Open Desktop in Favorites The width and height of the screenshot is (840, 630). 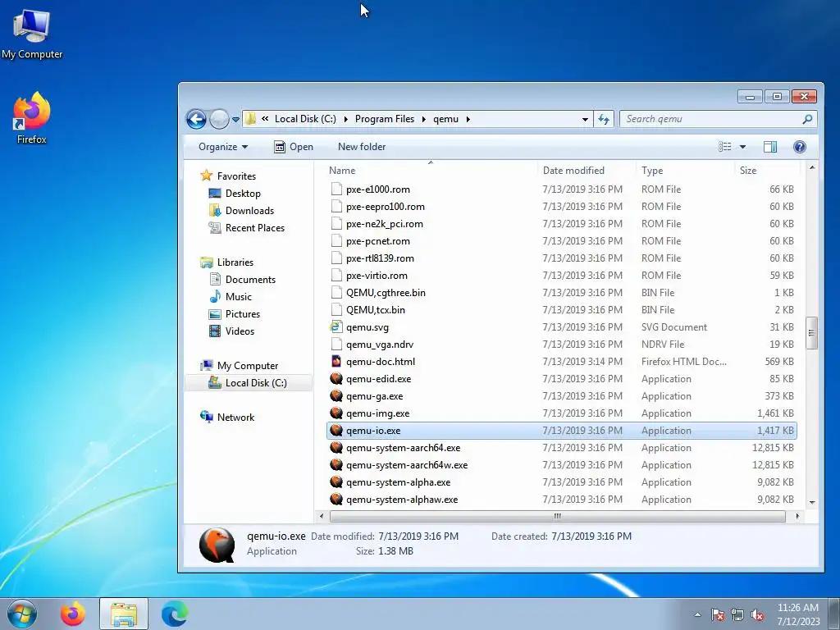point(243,194)
